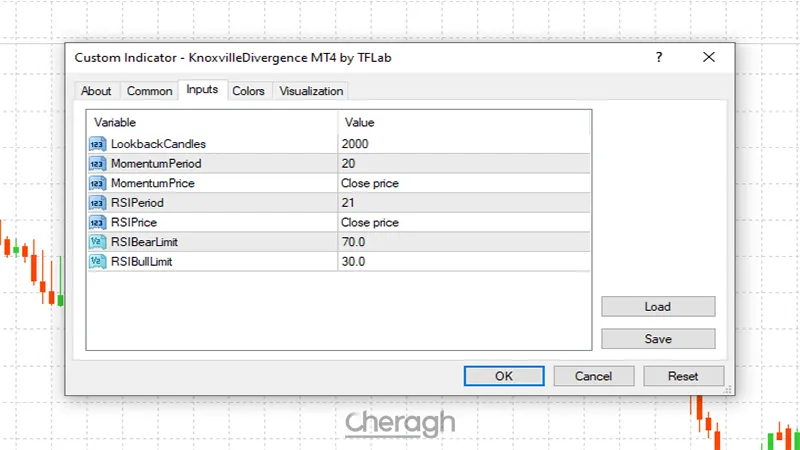Click the help question mark icon
The image size is (800, 450).
pyautogui.click(x=659, y=58)
